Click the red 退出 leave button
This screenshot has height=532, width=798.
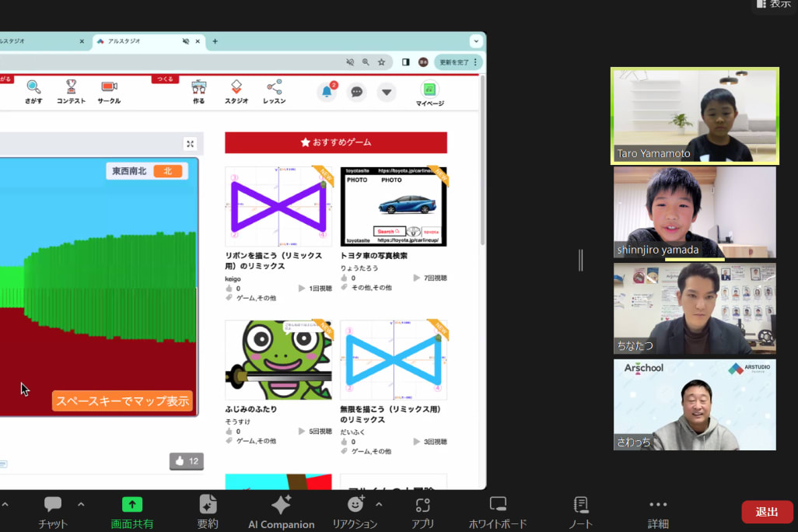(x=767, y=512)
